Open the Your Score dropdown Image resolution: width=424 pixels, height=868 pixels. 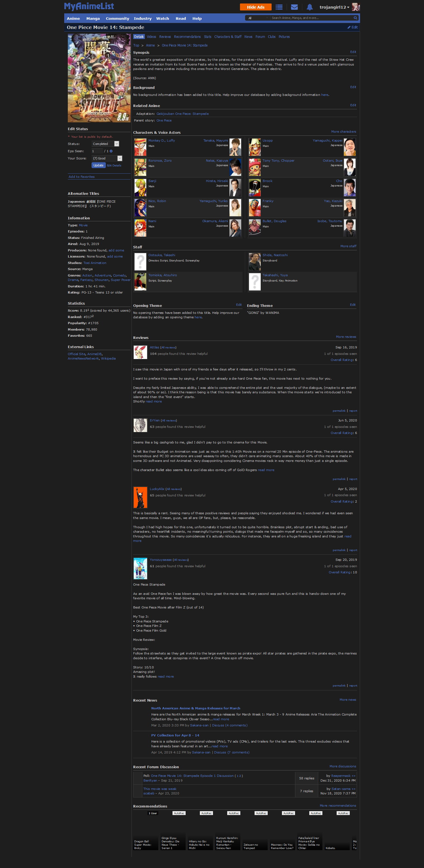(x=107, y=158)
